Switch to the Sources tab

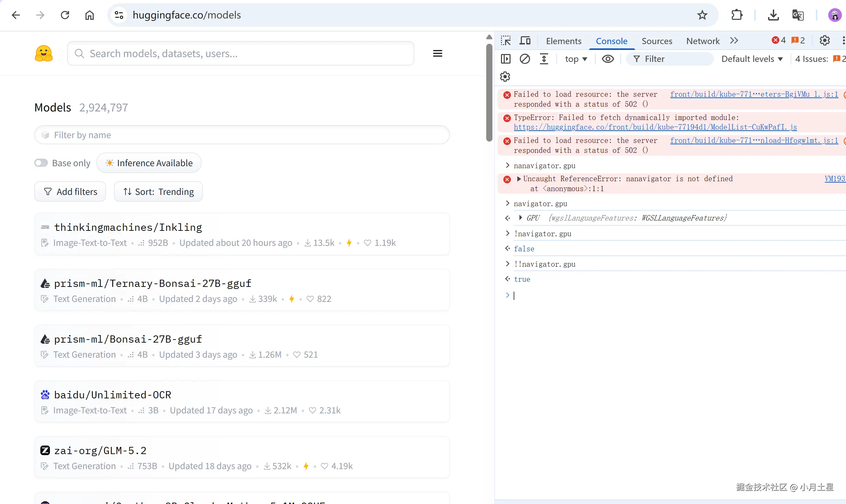[x=657, y=41]
